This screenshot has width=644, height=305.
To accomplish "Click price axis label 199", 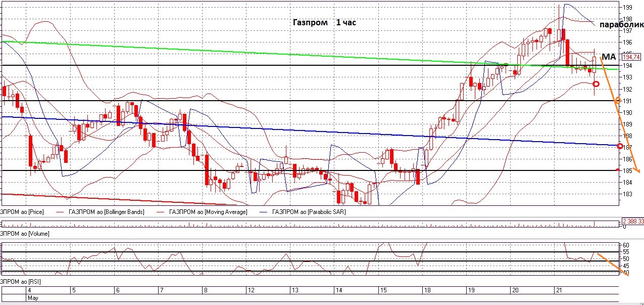I will pos(628,8).
